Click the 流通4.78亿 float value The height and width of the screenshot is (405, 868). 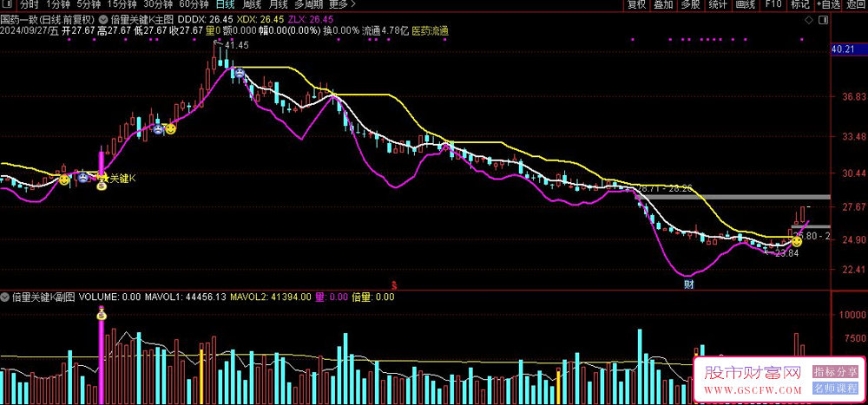[x=385, y=31]
